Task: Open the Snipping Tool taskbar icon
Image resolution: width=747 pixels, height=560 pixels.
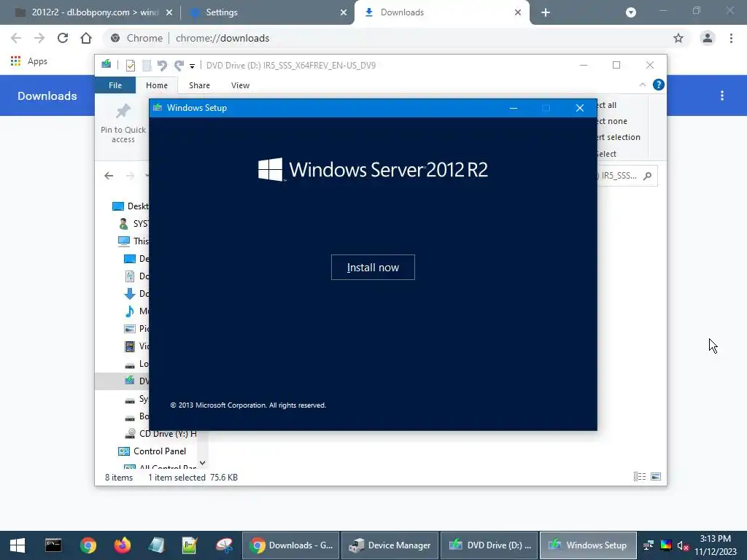Action: [224, 545]
